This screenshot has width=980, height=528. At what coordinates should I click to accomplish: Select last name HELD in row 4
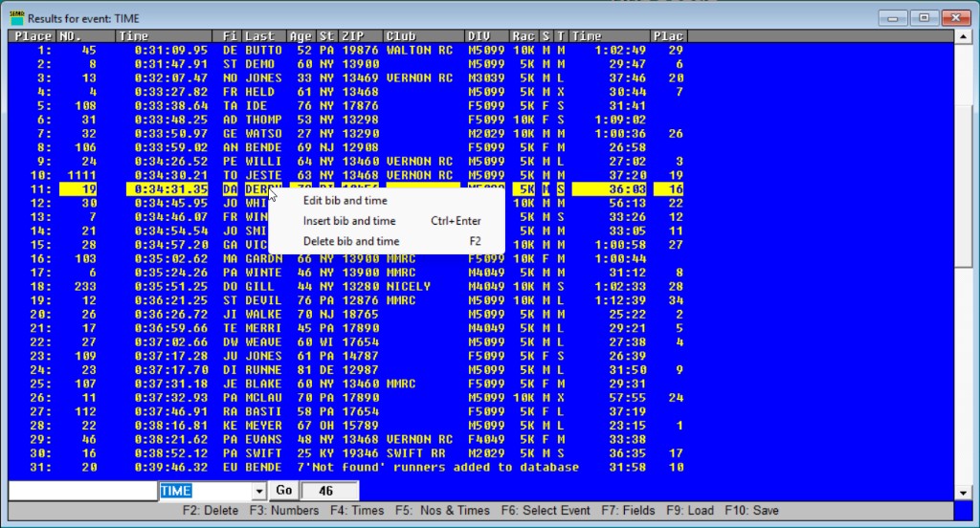click(259, 92)
